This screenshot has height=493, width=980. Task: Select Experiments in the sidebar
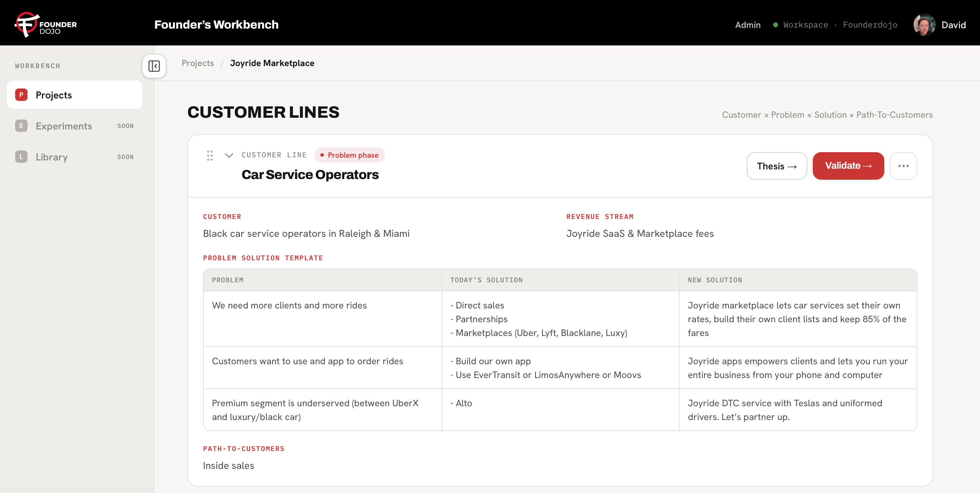pos(75,126)
